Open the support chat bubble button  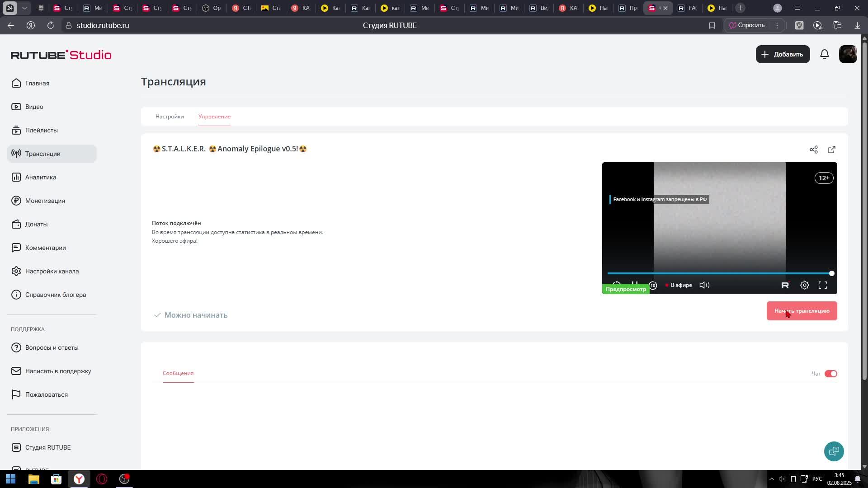(834, 451)
